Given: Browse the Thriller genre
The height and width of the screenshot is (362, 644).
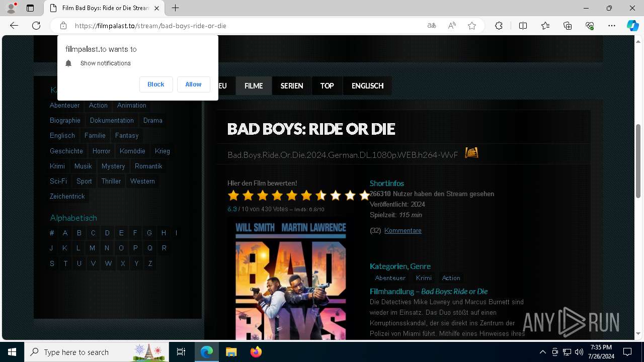Looking at the screenshot, I should pyautogui.click(x=111, y=181).
